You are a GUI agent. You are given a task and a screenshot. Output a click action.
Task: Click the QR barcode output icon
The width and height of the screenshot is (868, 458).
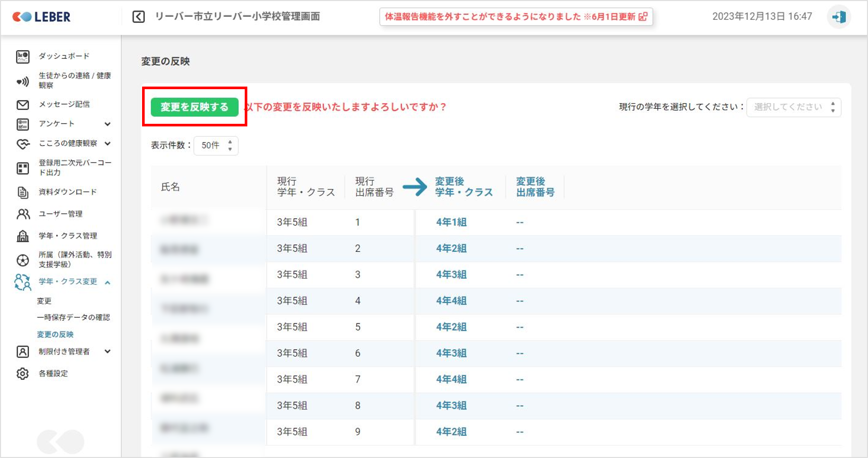pyautogui.click(x=23, y=168)
